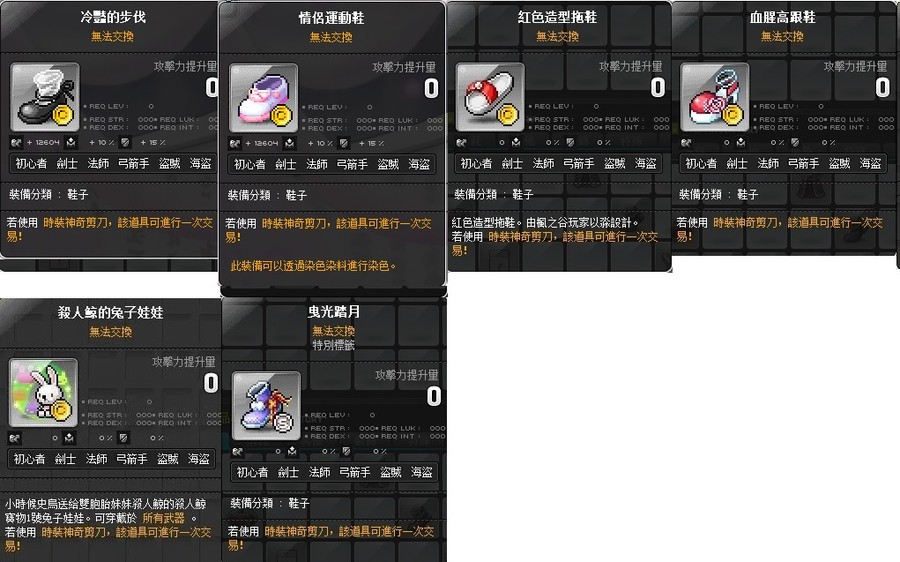
Task: Click the 初心者 job label in 冷豔的步伐 panel
Action: tap(31, 164)
